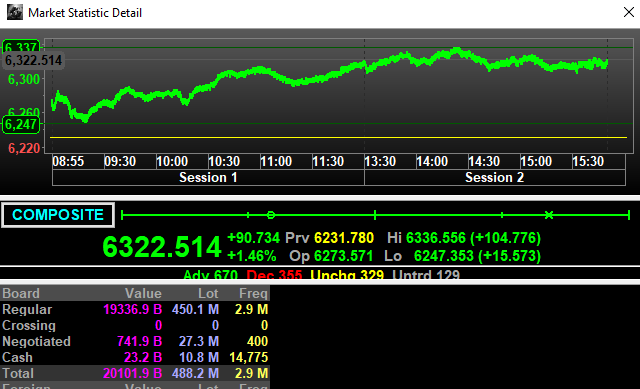Click the +90.734 change value
The width and height of the screenshot is (640, 389).
253,238
